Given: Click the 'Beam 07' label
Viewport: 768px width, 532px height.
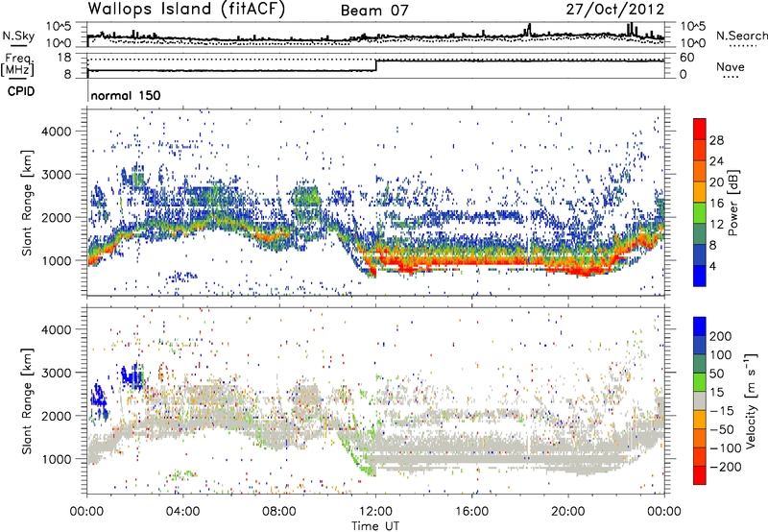Looking at the screenshot, I should [x=374, y=11].
